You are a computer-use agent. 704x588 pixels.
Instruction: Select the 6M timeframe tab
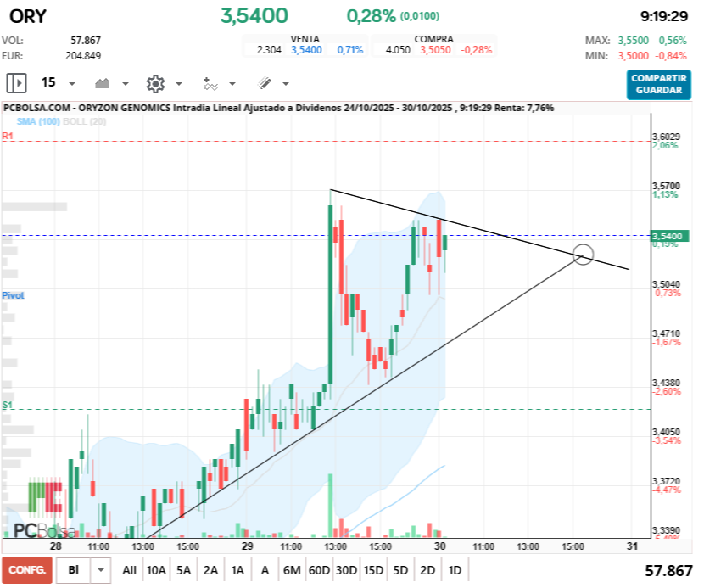[x=293, y=570]
